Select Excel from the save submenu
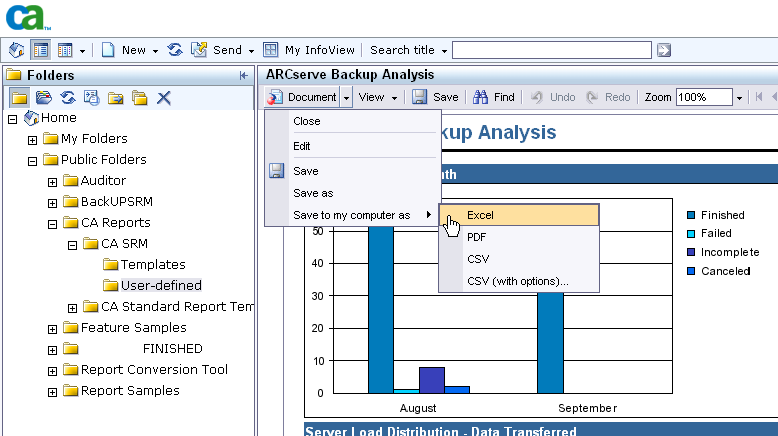Screen dimensions: 778x436 click(518, 215)
